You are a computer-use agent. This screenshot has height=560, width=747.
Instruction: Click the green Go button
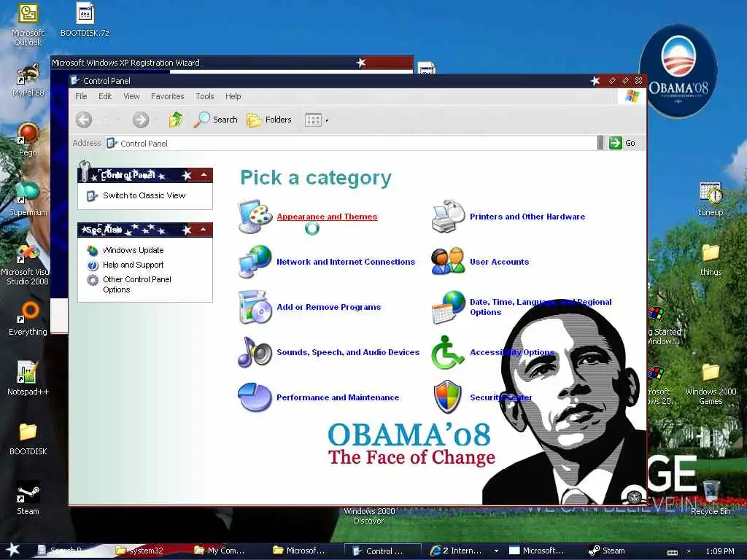coord(622,143)
